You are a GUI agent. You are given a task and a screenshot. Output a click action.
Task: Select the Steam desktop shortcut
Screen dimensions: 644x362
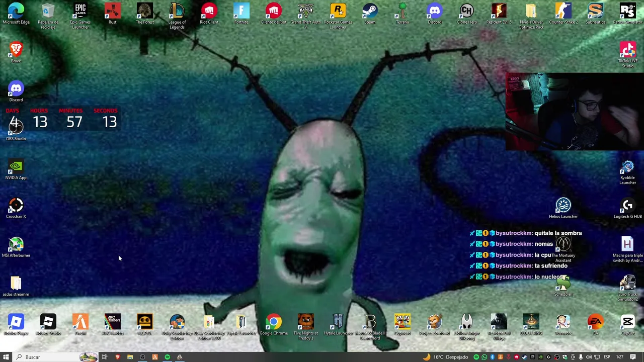[370, 14]
